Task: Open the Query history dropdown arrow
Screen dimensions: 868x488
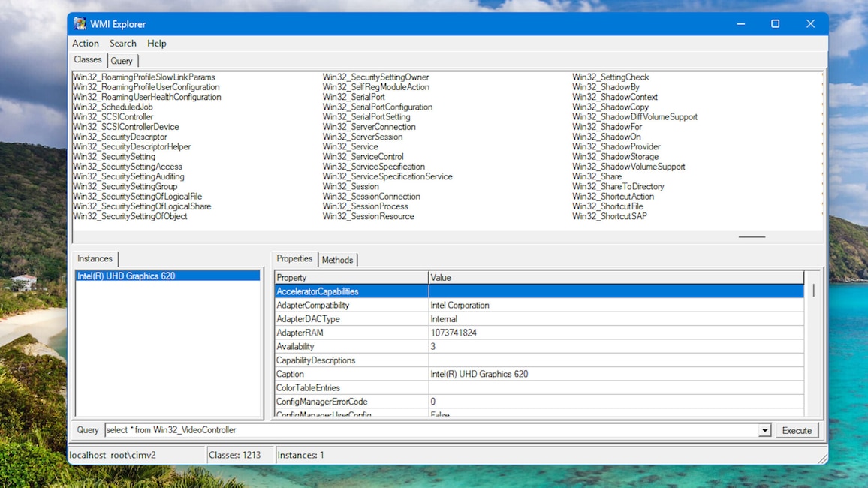Action: tap(764, 430)
